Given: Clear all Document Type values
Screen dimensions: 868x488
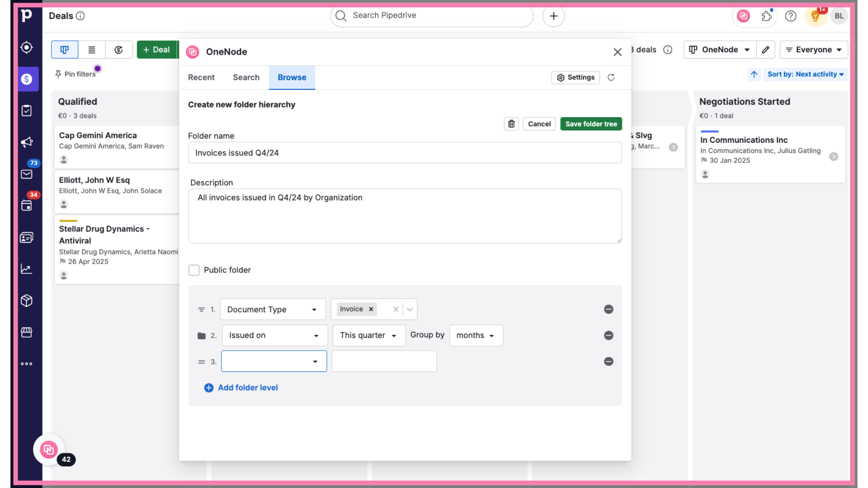Looking at the screenshot, I should coord(396,309).
